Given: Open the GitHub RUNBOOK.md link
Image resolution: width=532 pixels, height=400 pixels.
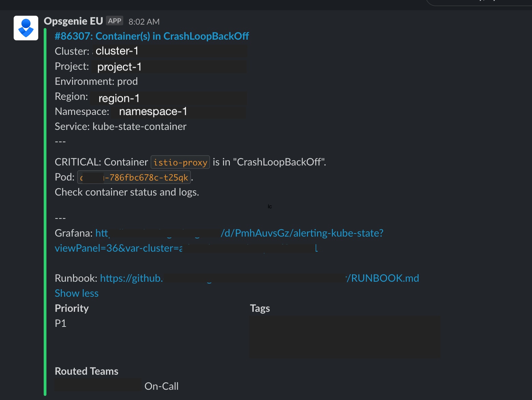Looking at the screenshot, I should click(x=384, y=278).
